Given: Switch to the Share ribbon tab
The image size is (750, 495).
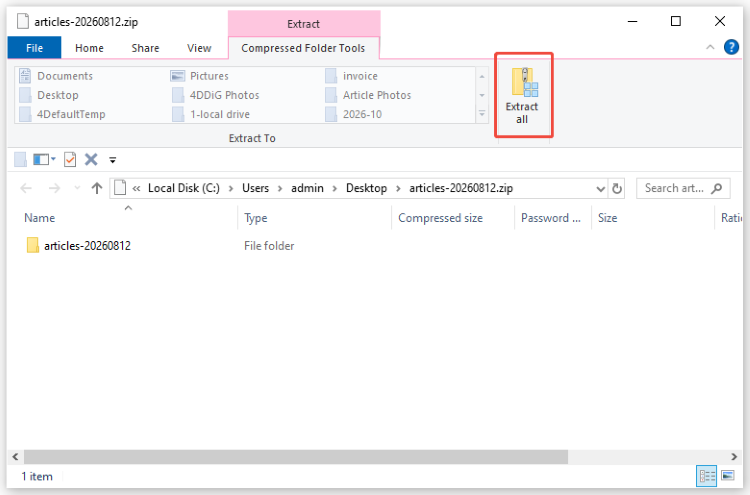Looking at the screenshot, I should pos(145,48).
